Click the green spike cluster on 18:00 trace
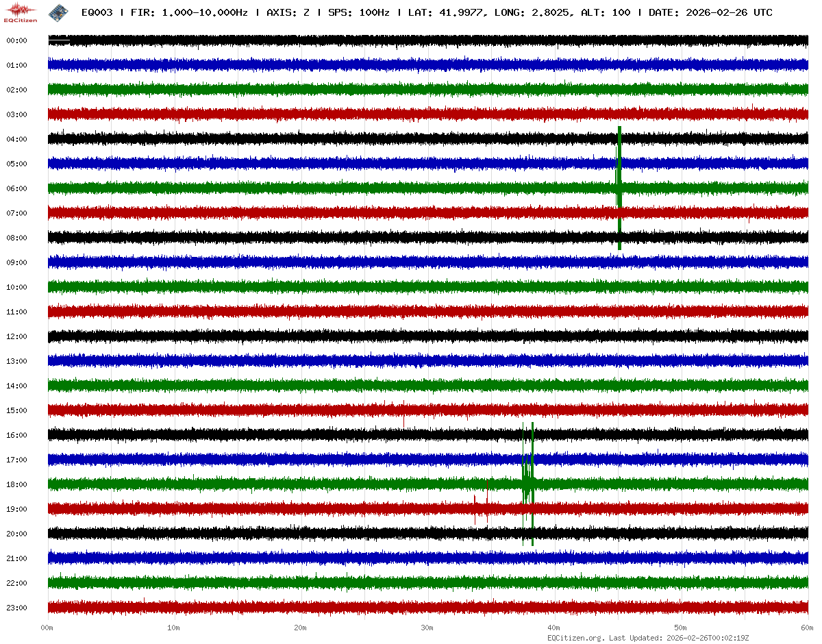Viewport: 822px width, 644px height. 528,484
